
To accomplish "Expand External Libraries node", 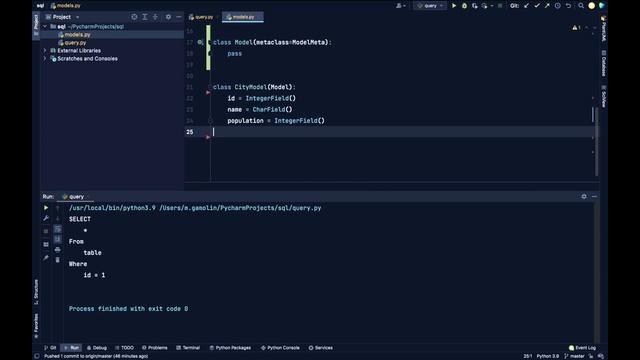I will click(x=45, y=51).
